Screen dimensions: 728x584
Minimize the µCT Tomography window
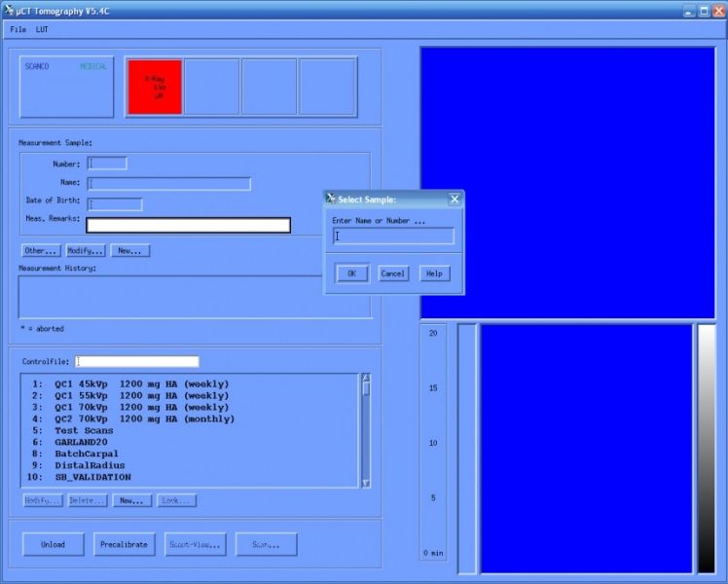689,11
